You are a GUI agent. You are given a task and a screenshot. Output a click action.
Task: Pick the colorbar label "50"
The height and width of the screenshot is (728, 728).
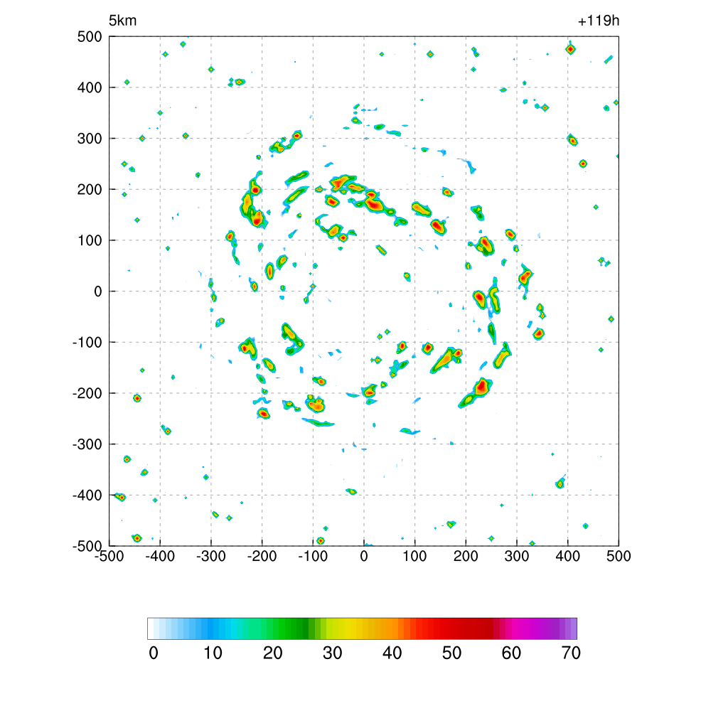[x=451, y=653]
